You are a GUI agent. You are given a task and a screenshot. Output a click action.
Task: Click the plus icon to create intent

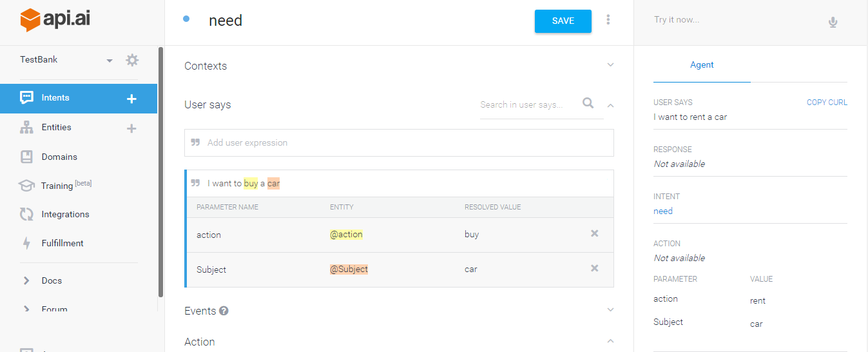131,99
